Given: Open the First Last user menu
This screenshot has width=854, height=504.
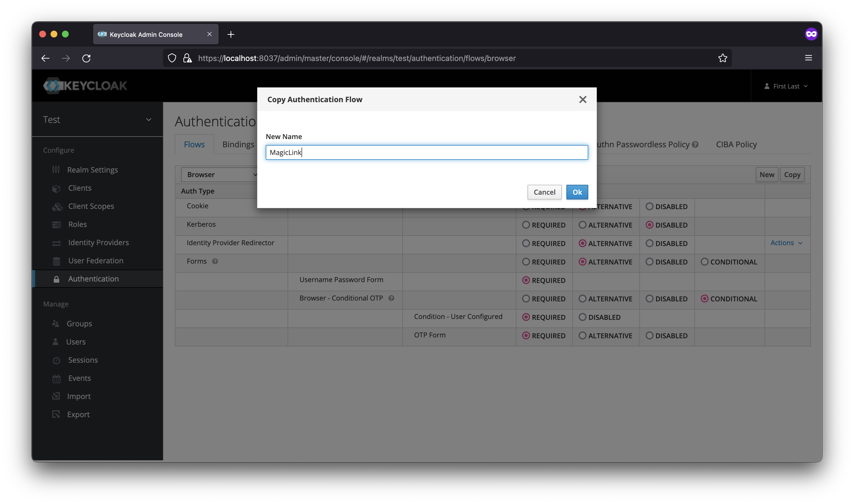Looking at the screenshot, I should 786,86.
